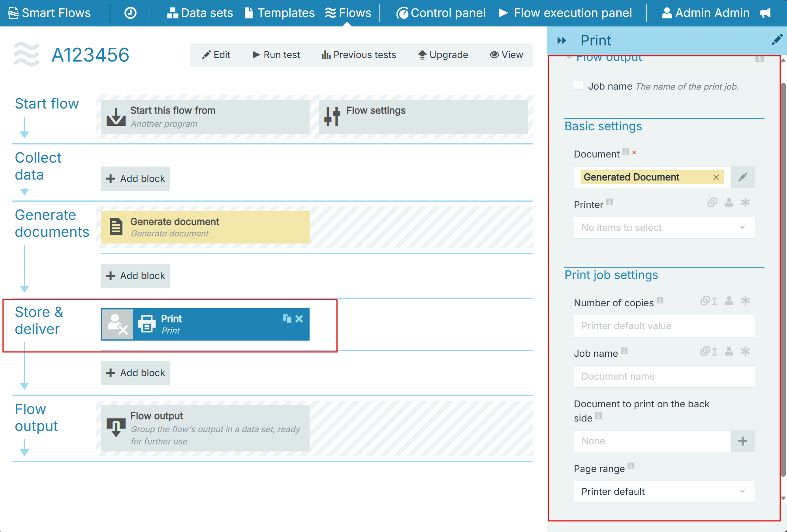The height and width of the screenshot is (532, 787).
Task: Click the user icon next to Printer
Action: pos(729,202)
